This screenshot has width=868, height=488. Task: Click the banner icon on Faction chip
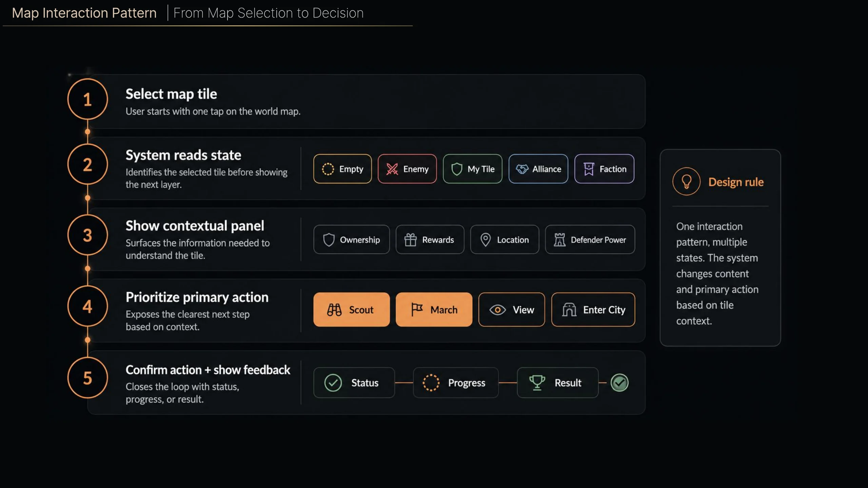[589, 169]
